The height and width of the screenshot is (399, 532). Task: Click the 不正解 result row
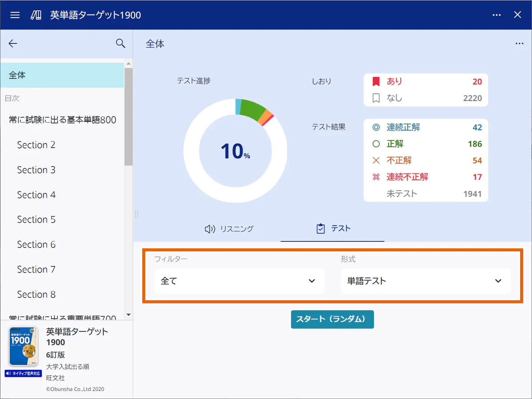tap(426, 160)
